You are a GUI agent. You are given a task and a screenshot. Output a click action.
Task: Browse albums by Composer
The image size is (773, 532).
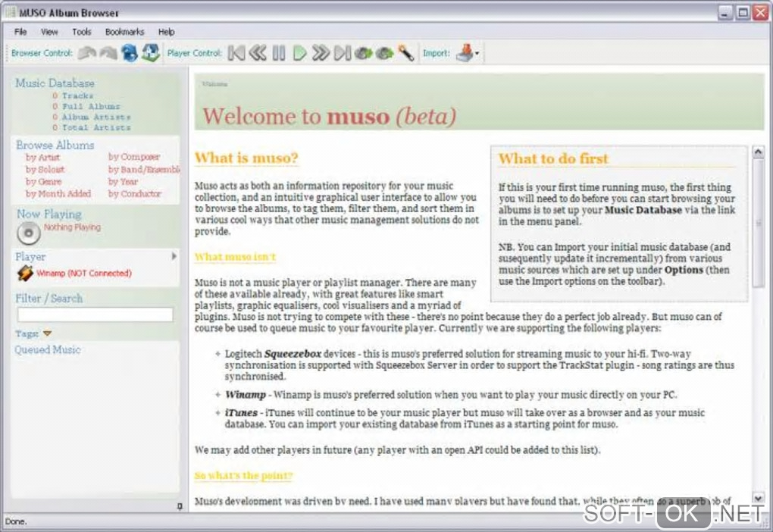(x=134, y=157)
